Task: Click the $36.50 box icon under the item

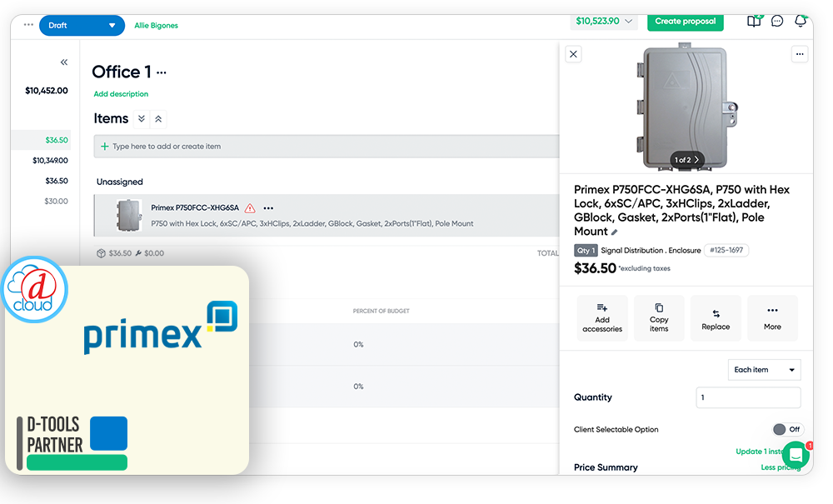Action: 101,253
